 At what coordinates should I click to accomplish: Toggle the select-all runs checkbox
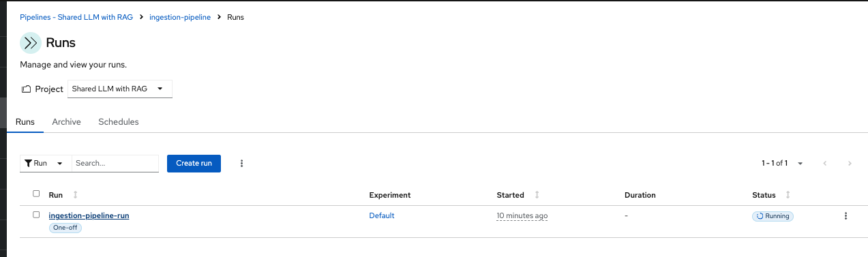[x=36, y=194]
